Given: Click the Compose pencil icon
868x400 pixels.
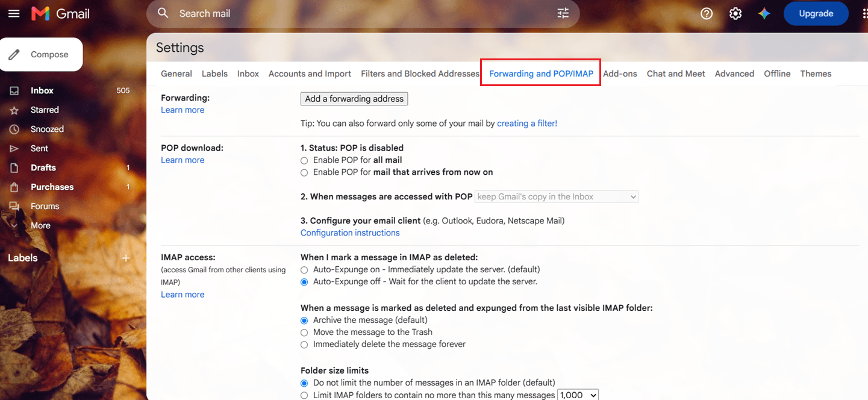Looking at the screenshot, I should pyautogui.click(x=14, y=54).
